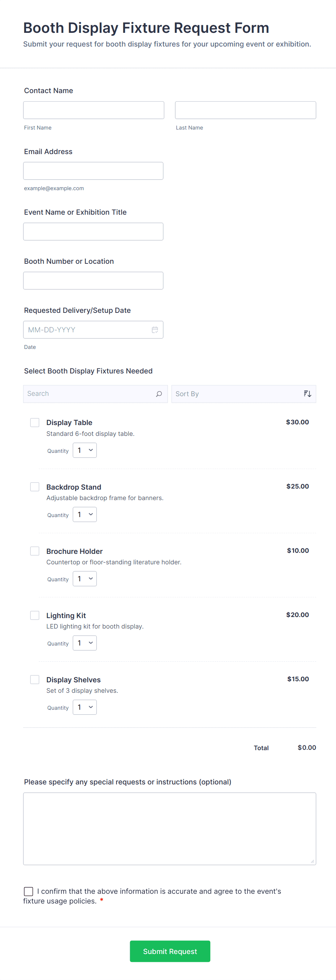Focus the First Name input field

tap(94, 110)
